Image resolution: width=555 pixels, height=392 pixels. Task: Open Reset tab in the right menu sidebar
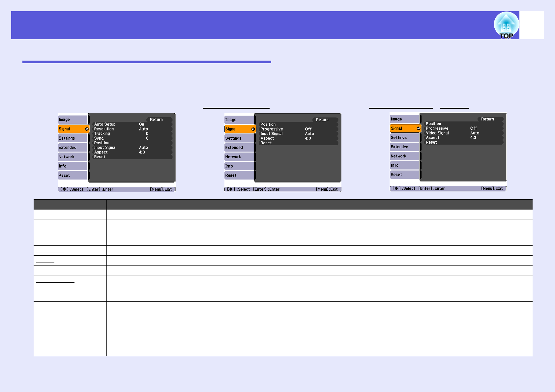(405, 175)
